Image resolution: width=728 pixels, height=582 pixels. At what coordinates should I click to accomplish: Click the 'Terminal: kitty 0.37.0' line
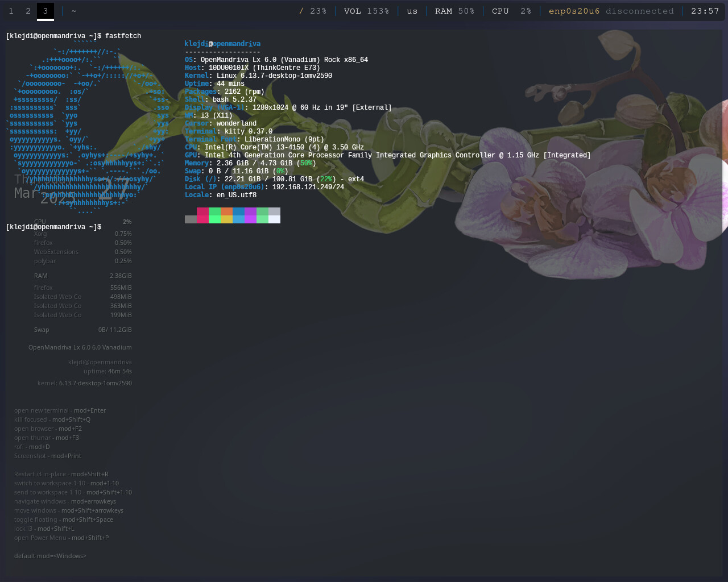pyautogui.click(x=228, y=131)
